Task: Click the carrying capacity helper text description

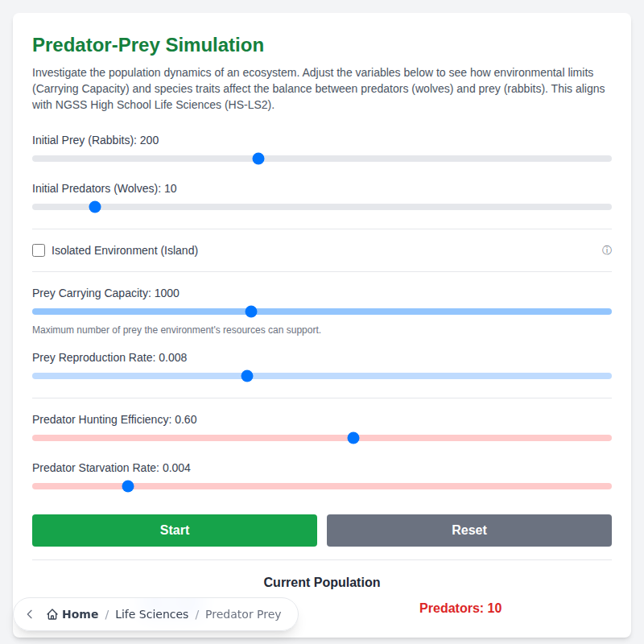Action: 176,330
